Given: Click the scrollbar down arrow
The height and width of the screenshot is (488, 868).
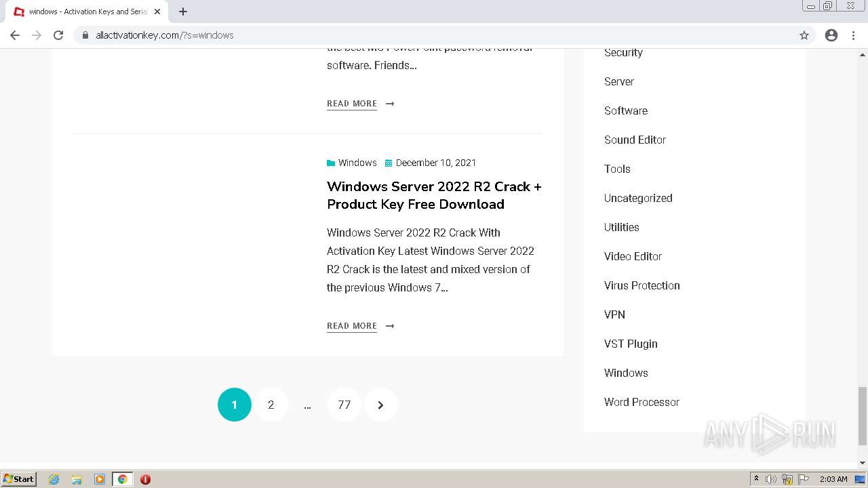Looking at the screenshot, I should (x=862, y=463).
